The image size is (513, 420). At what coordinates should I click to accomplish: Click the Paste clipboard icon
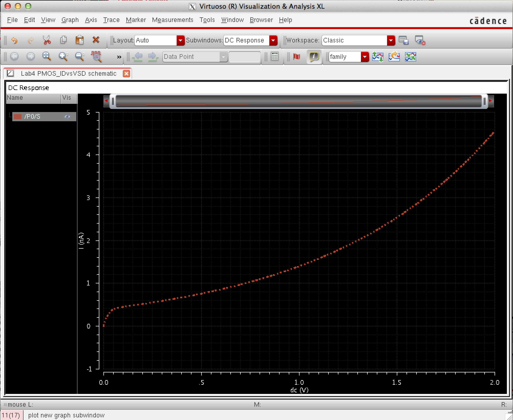click(80, 40)
